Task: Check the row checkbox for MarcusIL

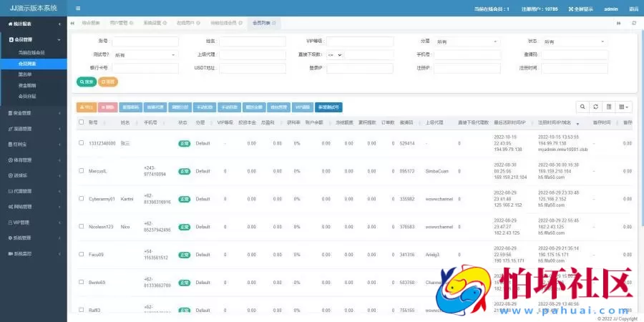Action: [x=82, y=171]
